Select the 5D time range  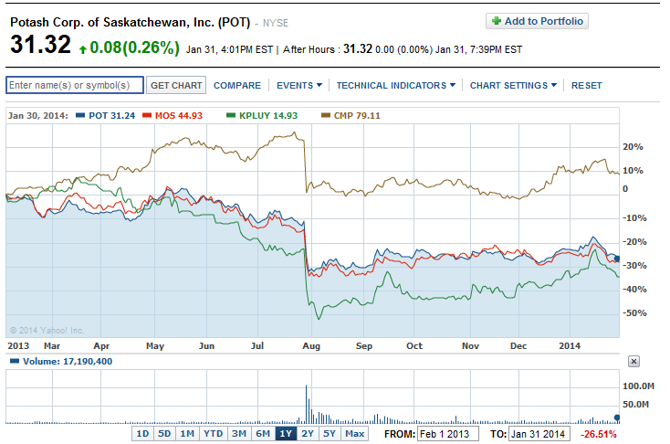165,434
